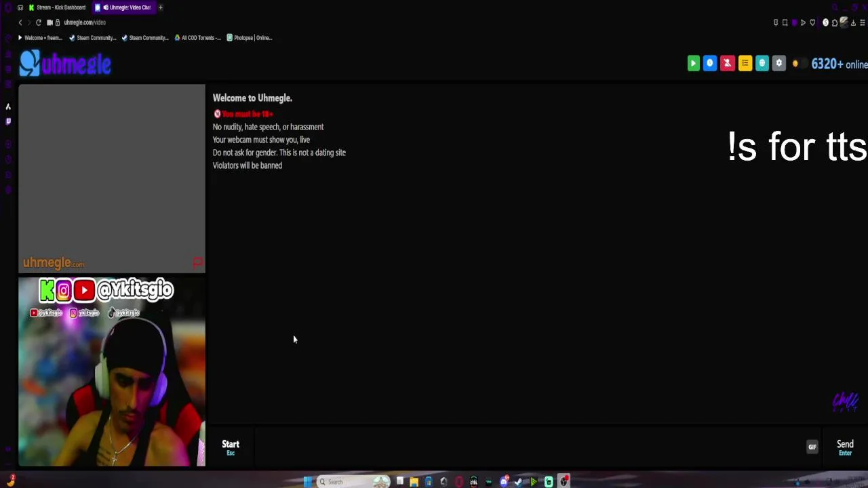Open Steam from taskbar
This screenshot has width=868, height=488.
click(x=519, y=482)
